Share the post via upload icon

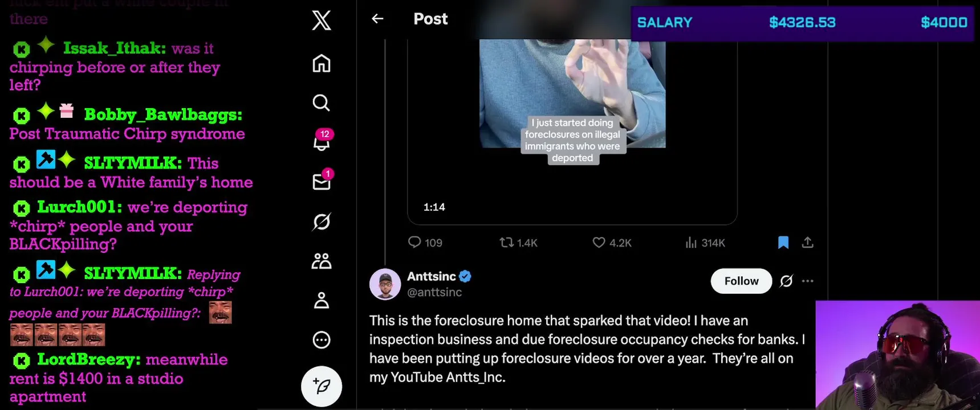point(807,243)
